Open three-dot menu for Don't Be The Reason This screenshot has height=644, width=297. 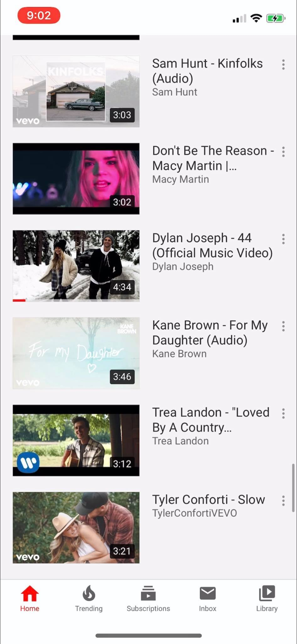coord(283,152)
